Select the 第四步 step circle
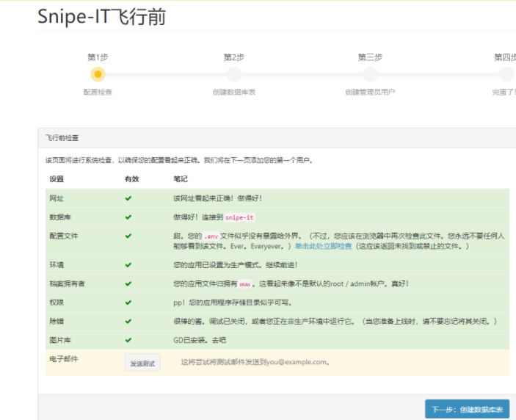 [506, 74]
